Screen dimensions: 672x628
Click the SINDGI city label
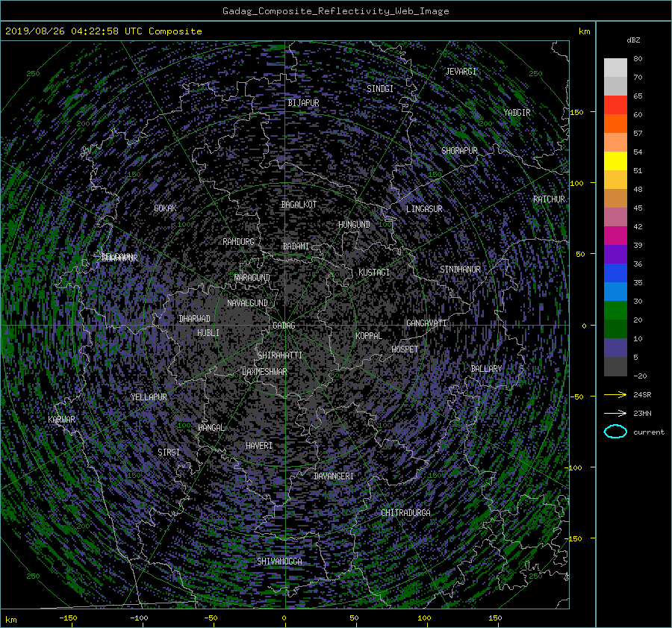pos(380,89)
